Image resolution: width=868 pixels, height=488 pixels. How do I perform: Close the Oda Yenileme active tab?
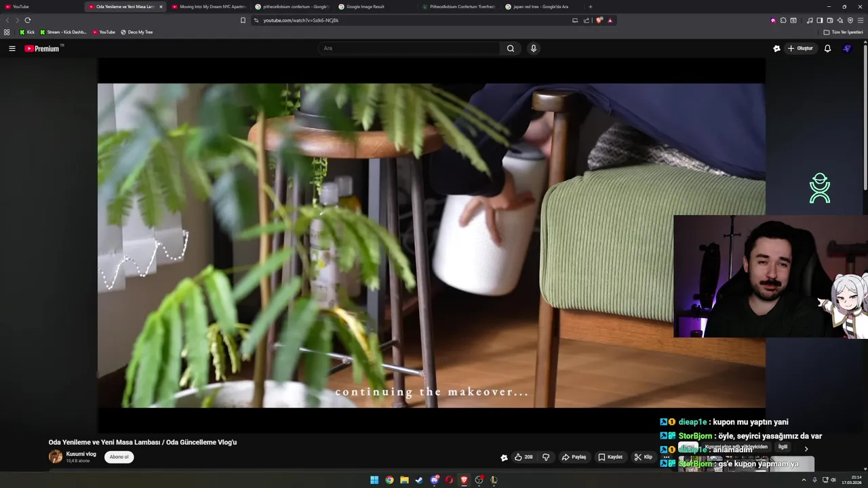pyautogui.click(x=161, y=7)
